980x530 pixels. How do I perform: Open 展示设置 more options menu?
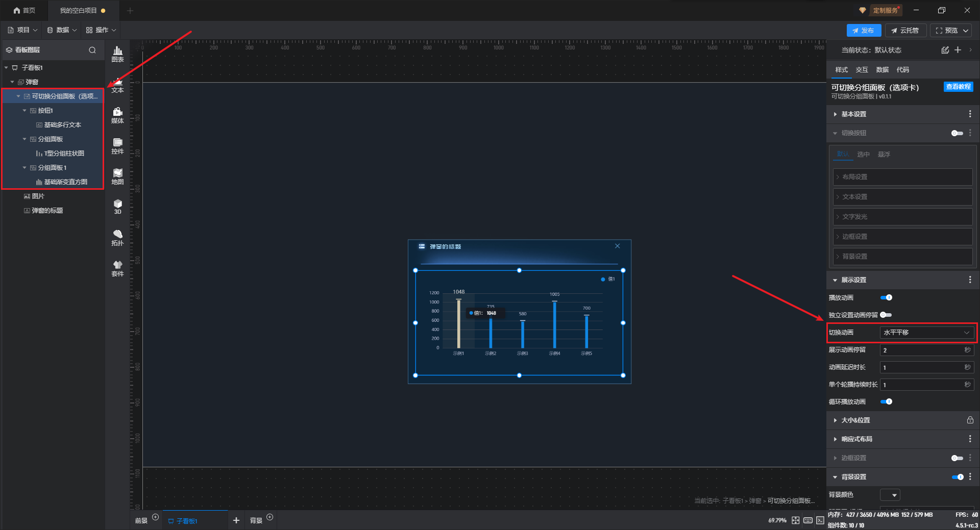tap(970, 280)
